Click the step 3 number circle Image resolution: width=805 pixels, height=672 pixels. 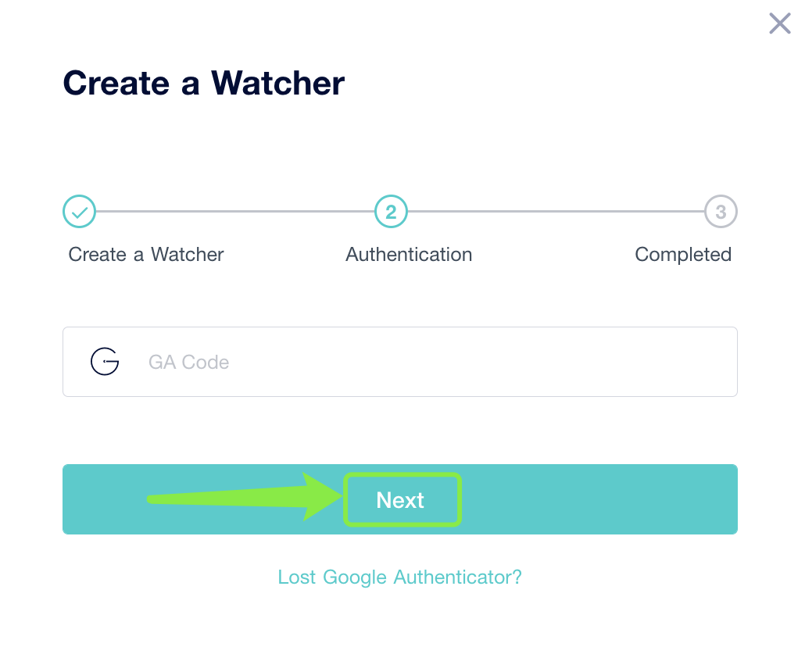721,211
